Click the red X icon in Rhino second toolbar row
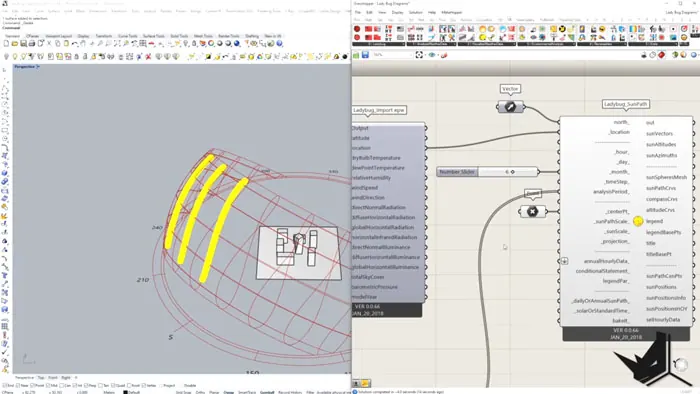The height and width of the screenshot is (394, 700). click(x=148, y=57)
